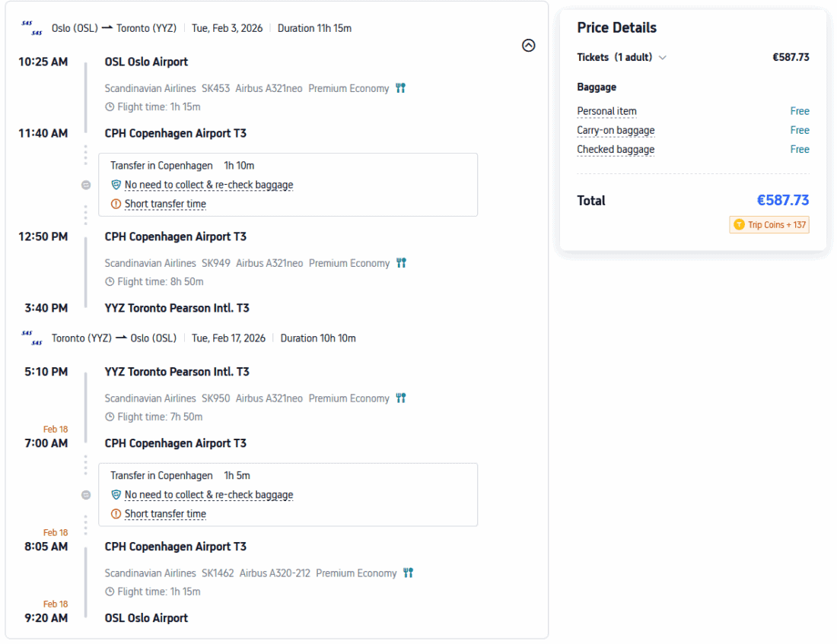
Task: Click the shield icon in return transfer box
Action: pos(116,495)
